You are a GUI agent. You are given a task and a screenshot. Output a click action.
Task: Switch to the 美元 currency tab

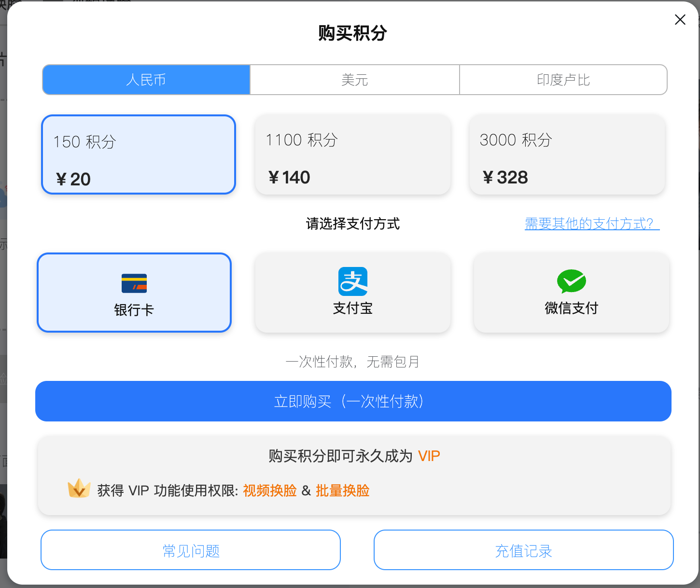pos(354,80)
